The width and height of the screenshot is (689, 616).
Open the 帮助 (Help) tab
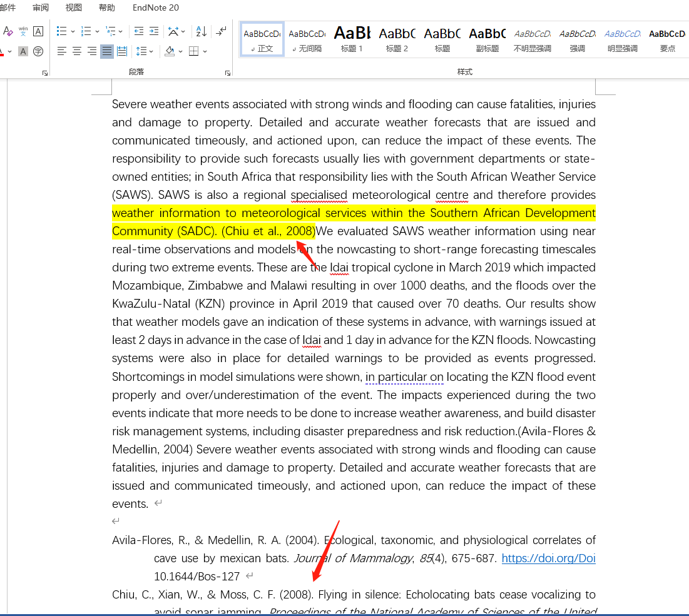pyautogui.click(x=107, y=8)
